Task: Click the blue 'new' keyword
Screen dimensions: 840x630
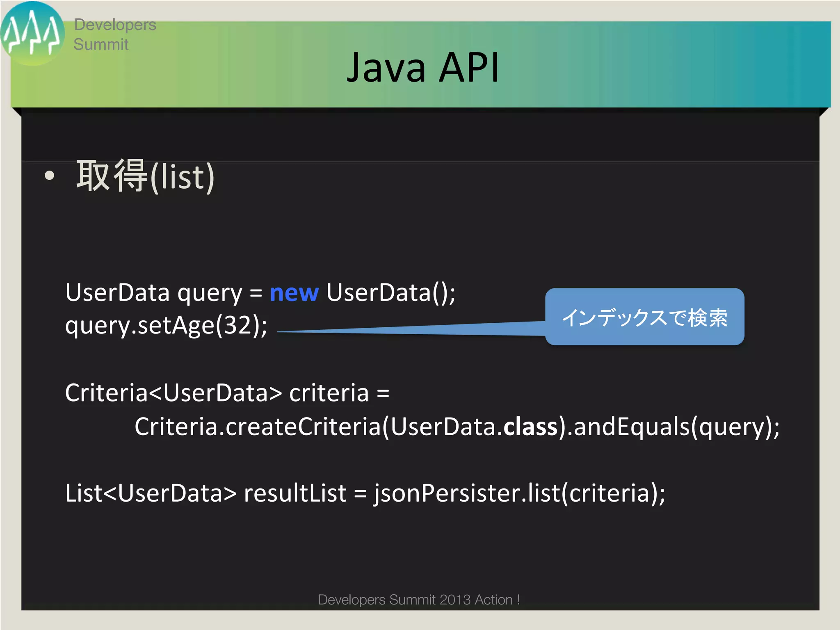Action: click(294, 294)
